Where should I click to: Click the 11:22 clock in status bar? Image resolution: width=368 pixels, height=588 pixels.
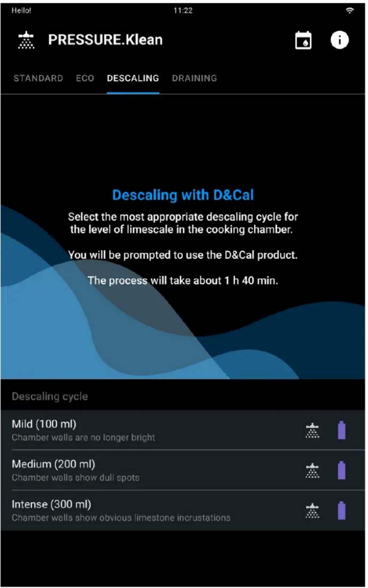[183, 11]
